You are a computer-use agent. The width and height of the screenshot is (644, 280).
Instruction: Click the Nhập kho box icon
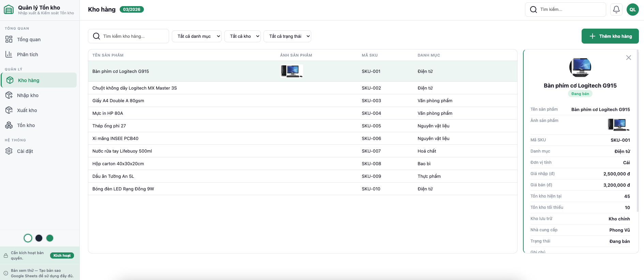9,95
